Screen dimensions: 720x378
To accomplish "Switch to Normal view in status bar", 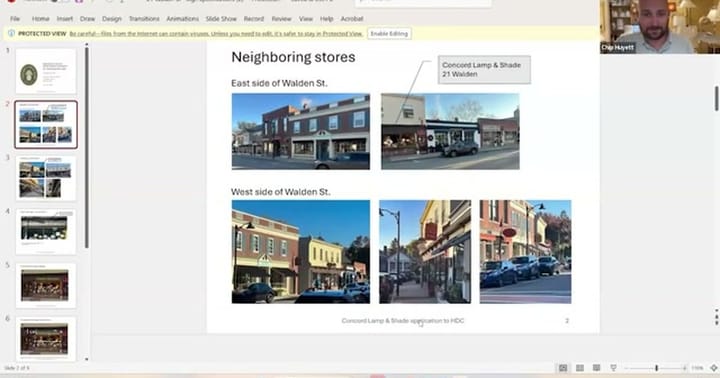I will click(x=563, y=368).
